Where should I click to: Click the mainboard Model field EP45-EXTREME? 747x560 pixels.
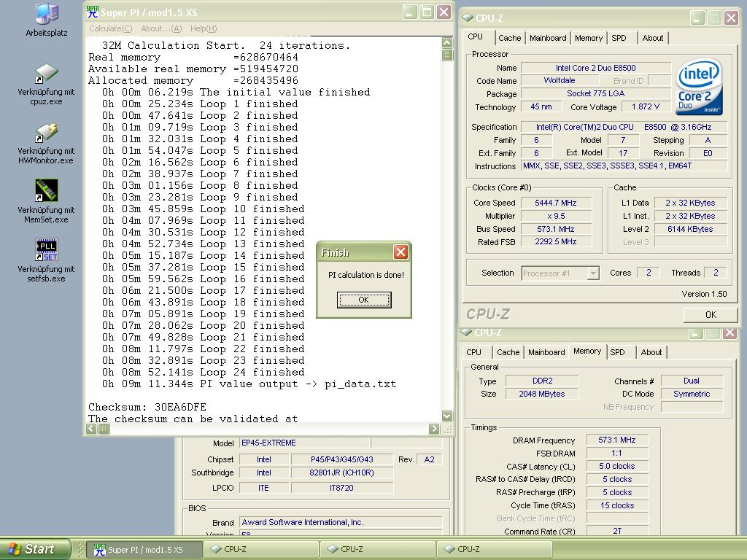[305, 443]
